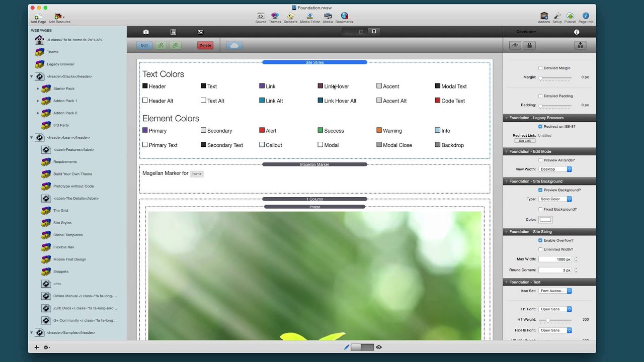The height and width of the screenshot is (362, 644).
Task: Click the Primary color swatch
Action: click(145, 130)
